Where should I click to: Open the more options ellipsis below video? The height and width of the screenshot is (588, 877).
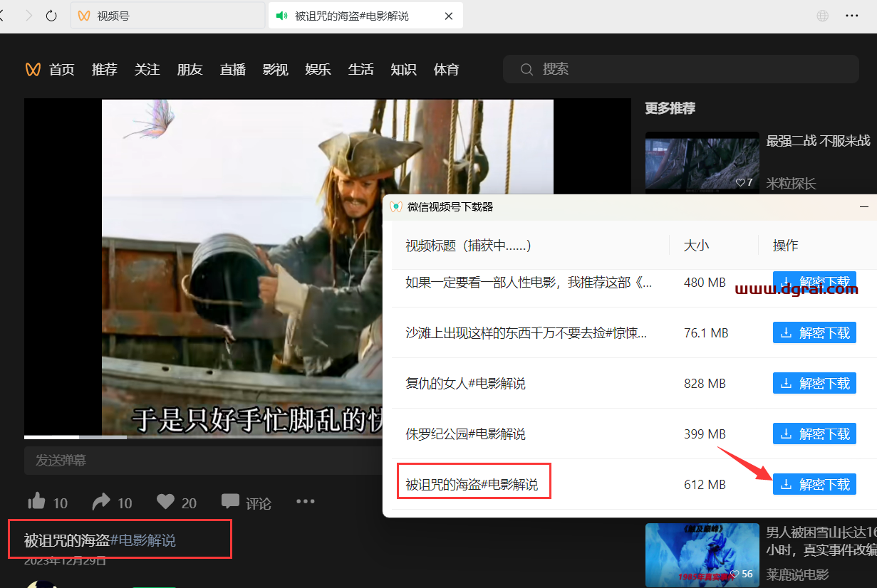point(306,501)
